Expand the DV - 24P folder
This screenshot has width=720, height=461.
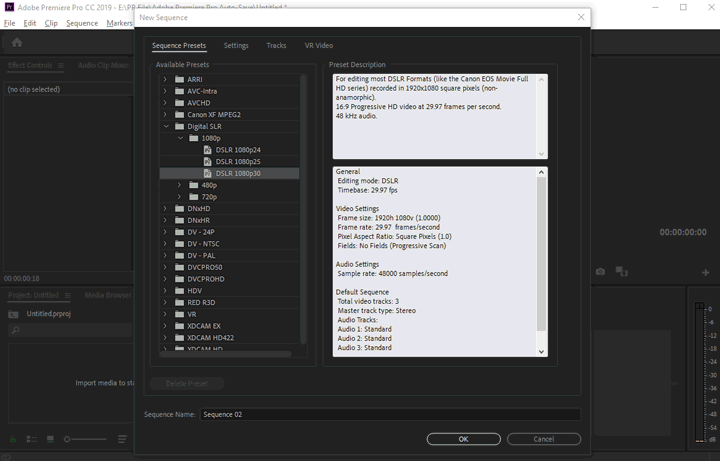[165, 232]
